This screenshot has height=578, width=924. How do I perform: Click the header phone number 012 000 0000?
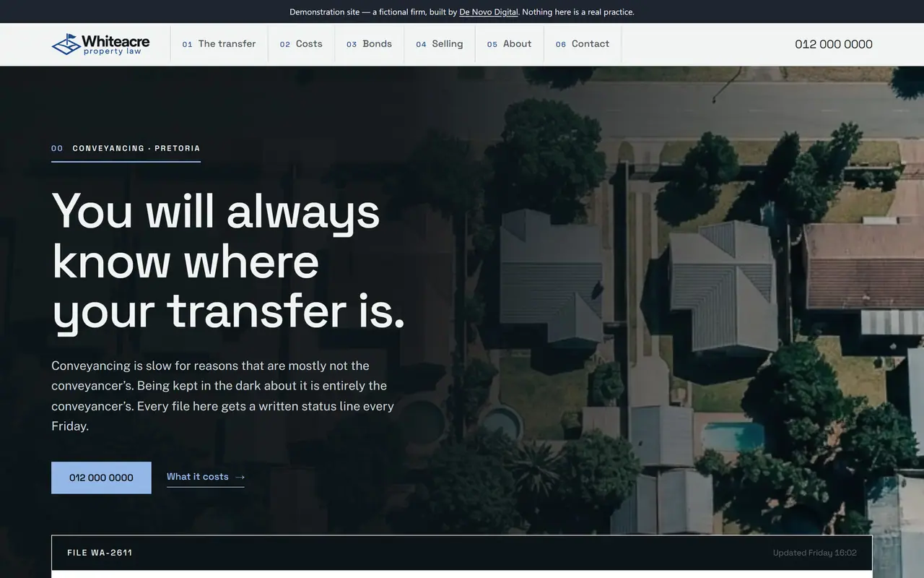pos(834,44)
